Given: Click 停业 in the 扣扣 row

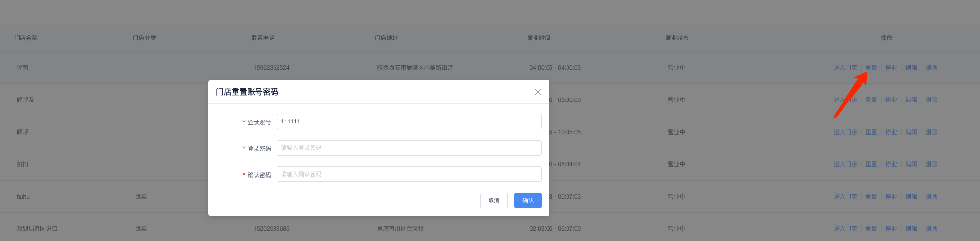Looking at the screenshot, I should (x=891, y=164).
